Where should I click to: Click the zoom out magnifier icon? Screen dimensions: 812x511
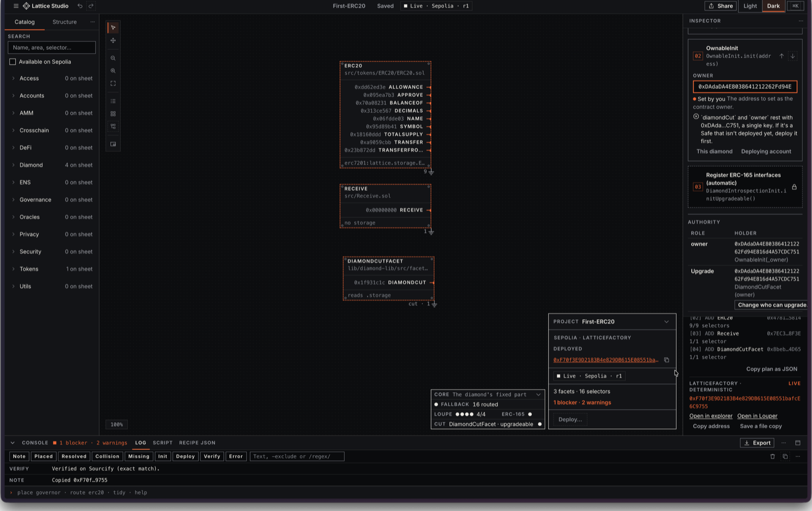113,58
